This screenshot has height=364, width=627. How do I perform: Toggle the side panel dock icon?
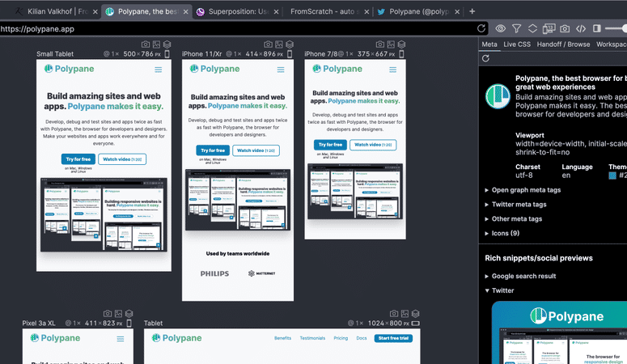(596, 28)
